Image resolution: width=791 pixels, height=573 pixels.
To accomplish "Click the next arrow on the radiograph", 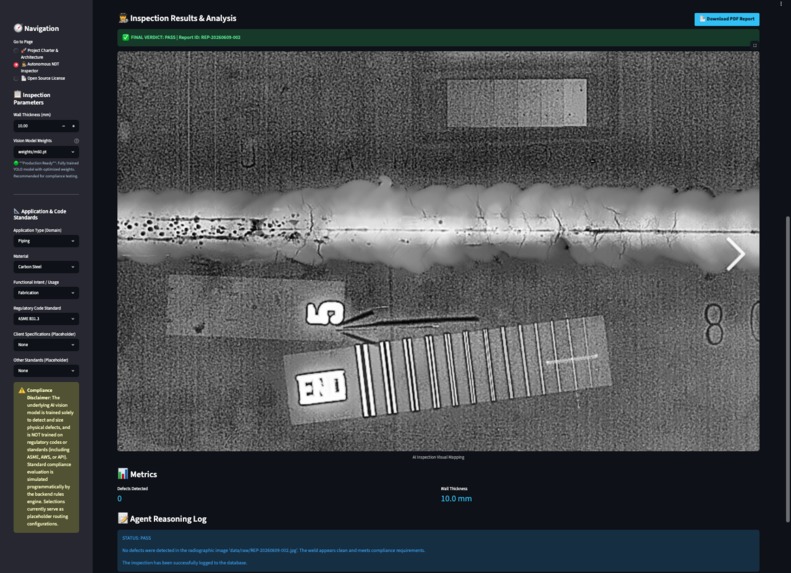I will pyautogui.click(x=736, y=254).
